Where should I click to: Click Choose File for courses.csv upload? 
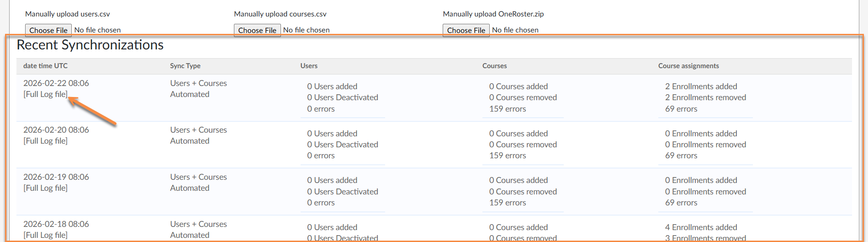pyautogui.click(x=257, y=30)
